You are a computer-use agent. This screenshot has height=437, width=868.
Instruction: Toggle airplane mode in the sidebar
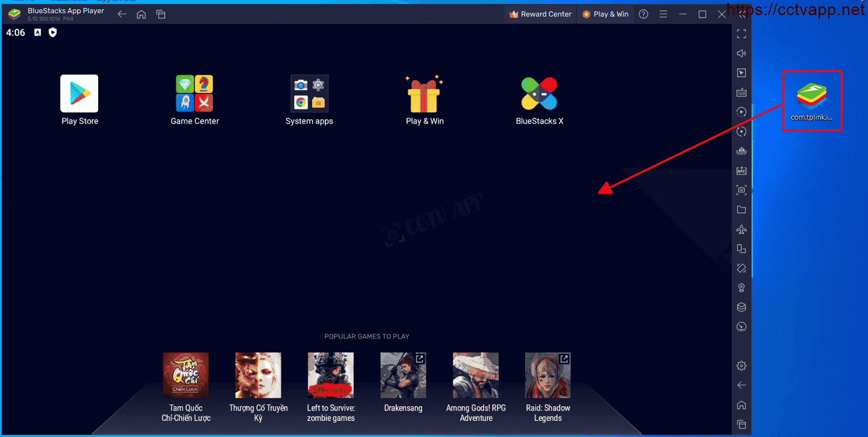[741, 229]
